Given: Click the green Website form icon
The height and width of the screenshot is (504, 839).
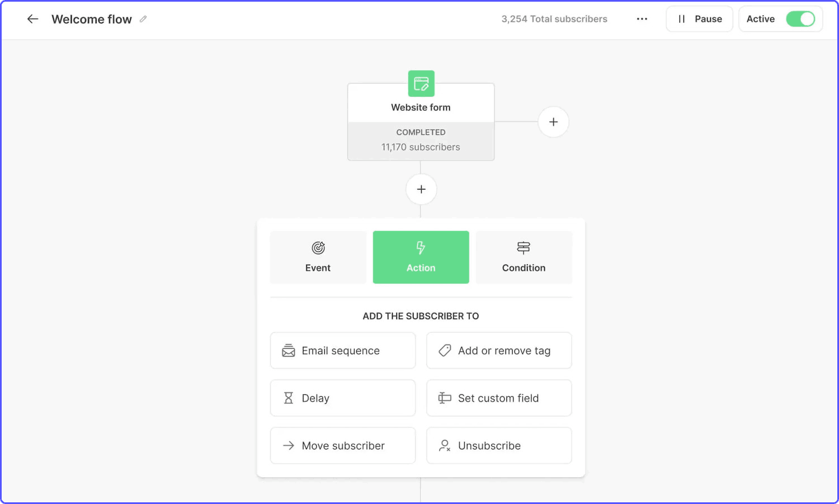Looking at the screenshot, I should (x=421, y=84).
